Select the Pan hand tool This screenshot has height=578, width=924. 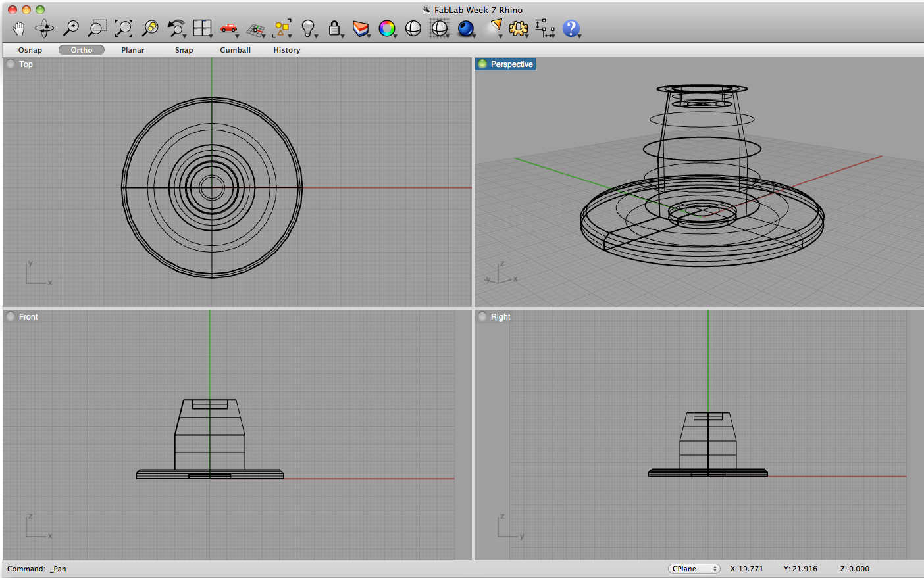[x=18, y=28]
